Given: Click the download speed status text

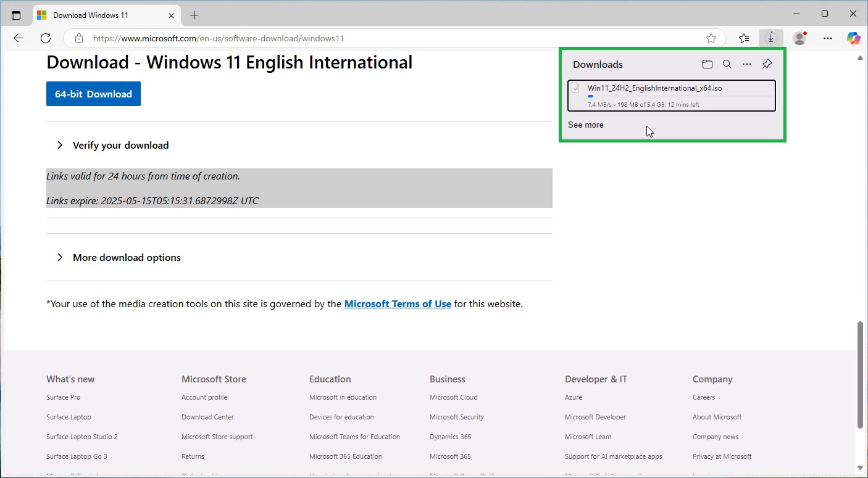Looking at the screenshot, I should 643,105.
